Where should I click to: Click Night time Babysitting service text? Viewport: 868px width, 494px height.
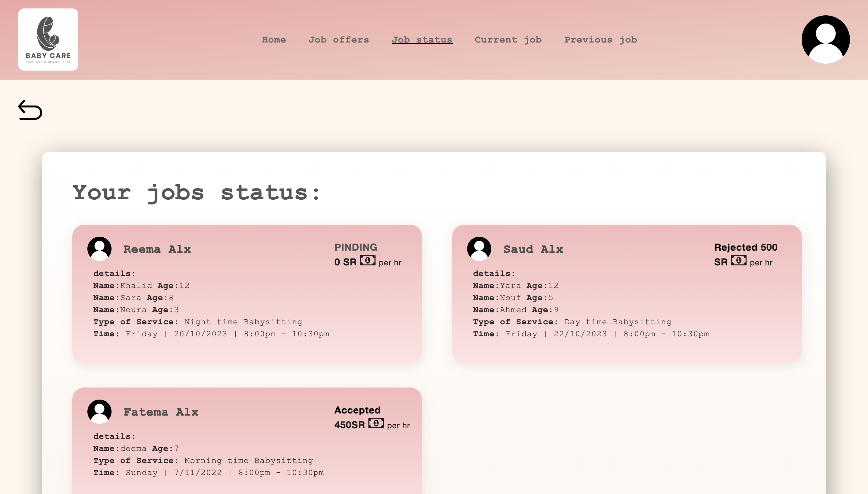[x=243, y=321]
